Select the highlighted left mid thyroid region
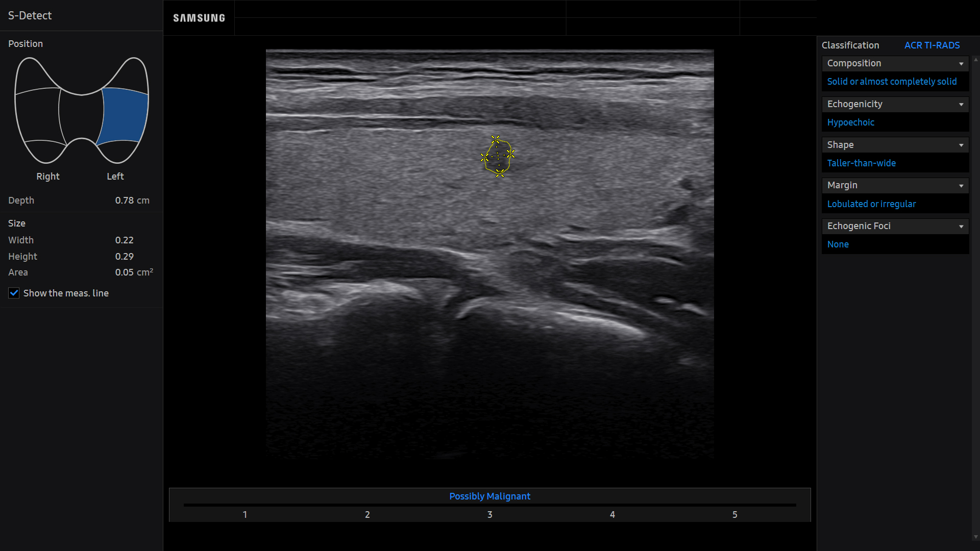Screen dimensions: 980x551 click(124, 115)
